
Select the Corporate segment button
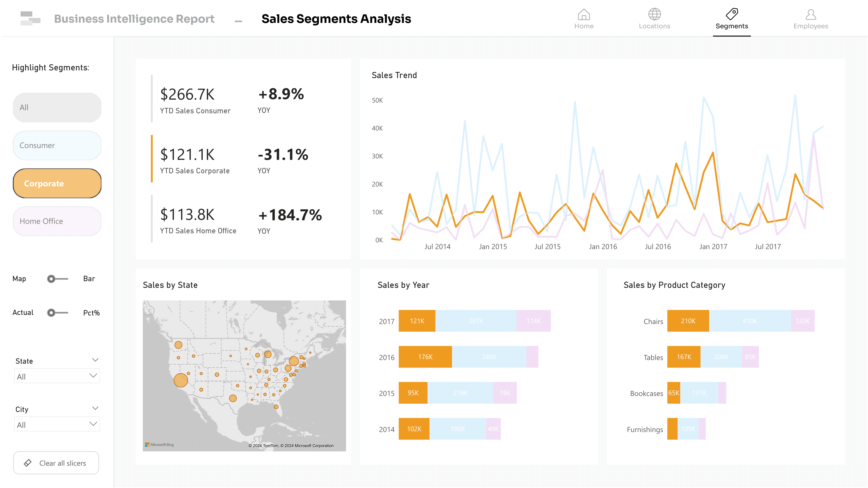[x=57, y=183]
